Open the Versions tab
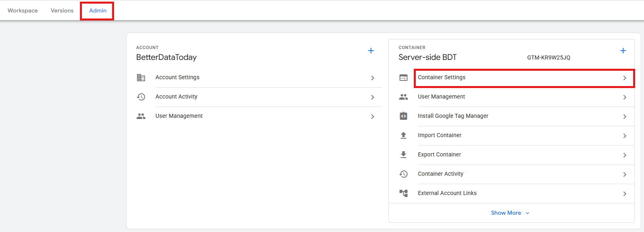 click(x=62, y=10)
